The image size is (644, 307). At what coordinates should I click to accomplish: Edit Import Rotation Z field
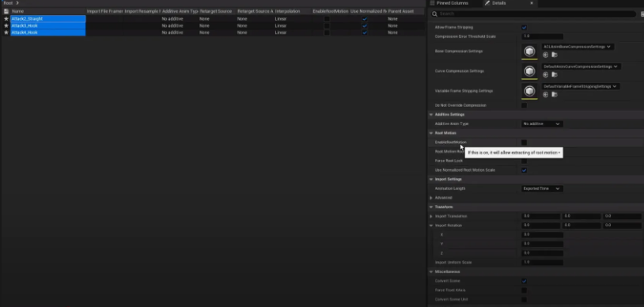(x=542, y=253)
